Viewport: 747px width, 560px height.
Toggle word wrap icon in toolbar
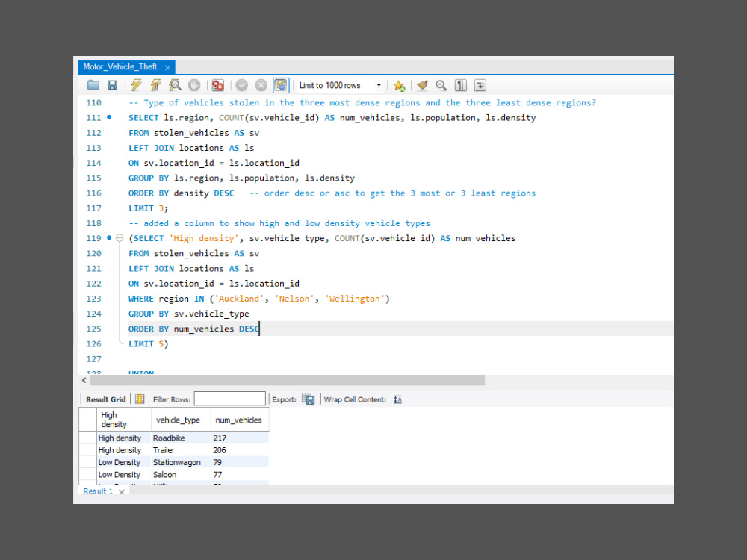coord(480,85)
